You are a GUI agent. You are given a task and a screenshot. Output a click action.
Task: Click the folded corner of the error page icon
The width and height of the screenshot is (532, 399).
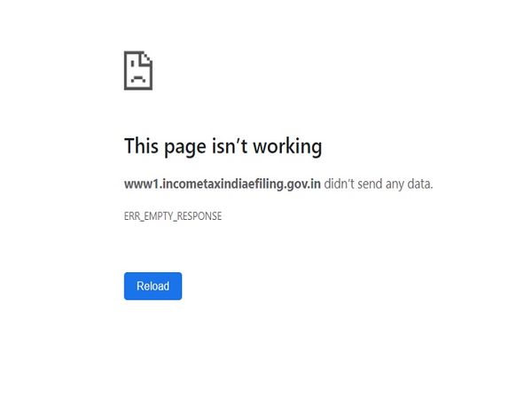coord(146,58)
